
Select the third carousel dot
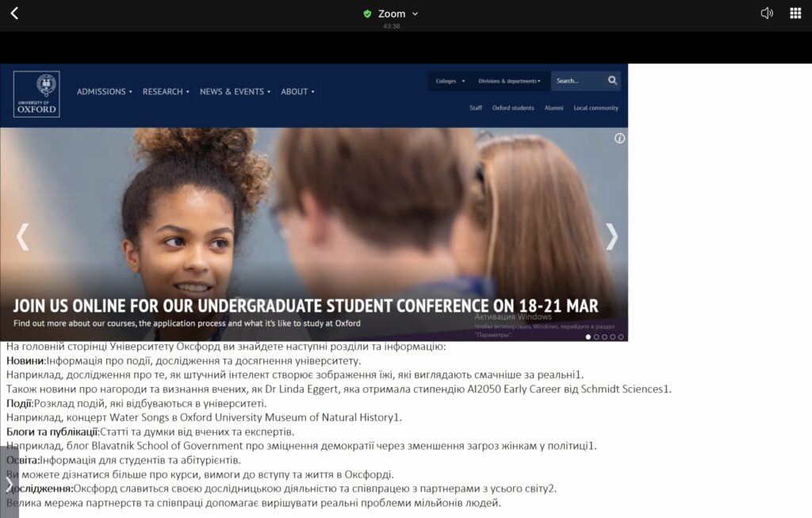pos(604,336)
